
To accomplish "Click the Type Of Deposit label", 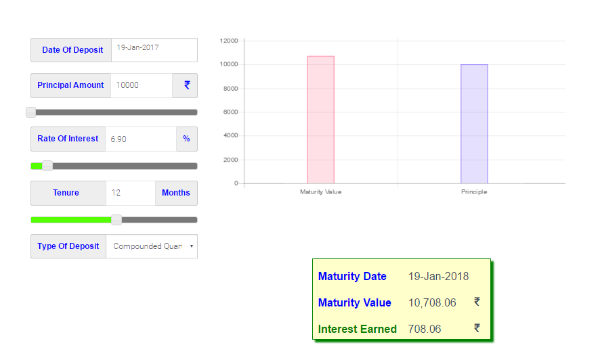I will click(68, 246).
